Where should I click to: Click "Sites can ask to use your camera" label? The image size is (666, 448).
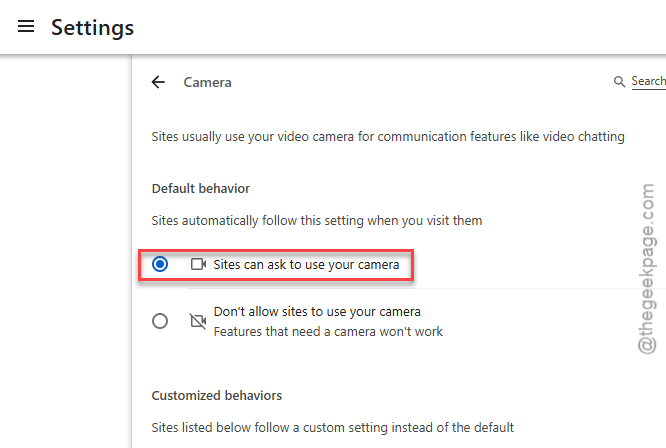[x=306, y=265]
